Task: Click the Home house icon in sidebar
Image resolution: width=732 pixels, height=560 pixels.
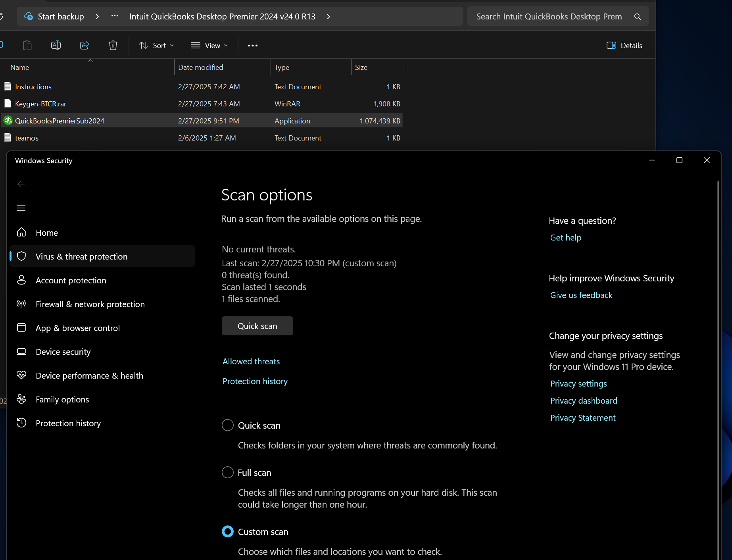Action: pyautogui.click(x=21, y=232)
